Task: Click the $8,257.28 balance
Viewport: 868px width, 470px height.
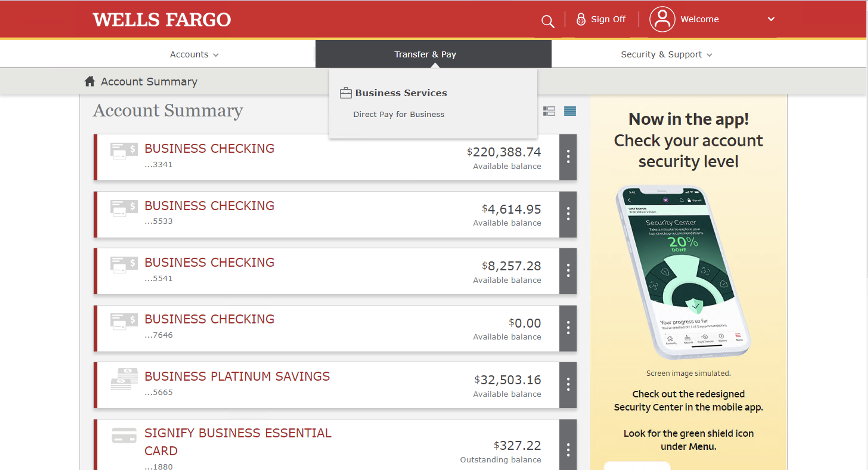Action: [x=511, y=266]
